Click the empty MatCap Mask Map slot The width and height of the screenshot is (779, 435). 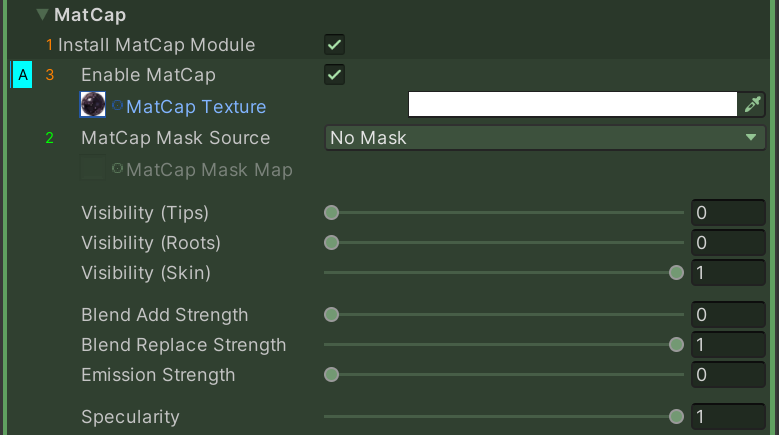93,169
